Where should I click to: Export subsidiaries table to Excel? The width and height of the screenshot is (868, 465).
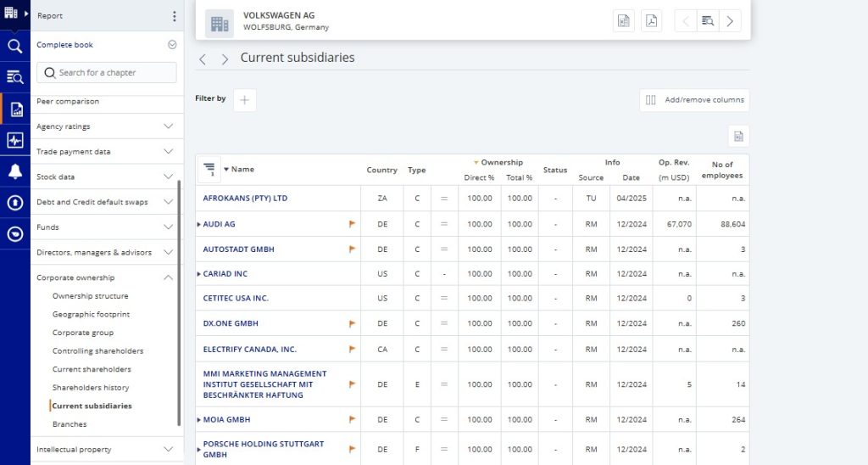pos(738,137)
